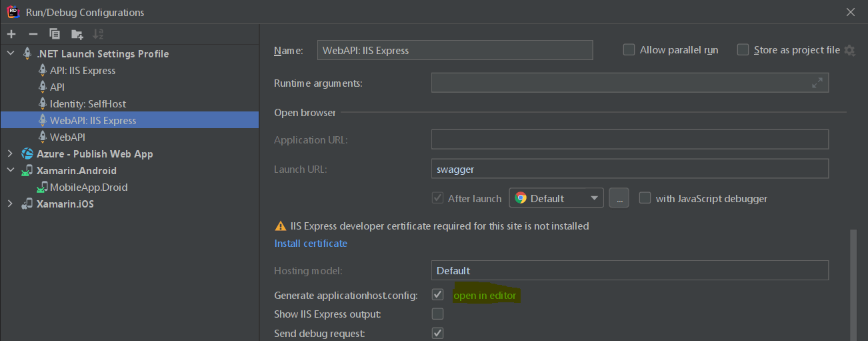Uncheck Generate applicationhost.config
This screenshot has width=868, height=341.
pyautogui.click(x=437, y=294)
